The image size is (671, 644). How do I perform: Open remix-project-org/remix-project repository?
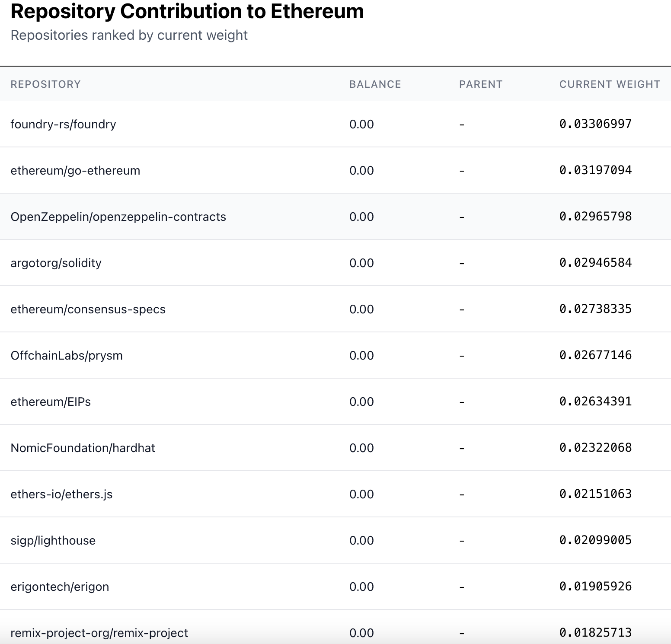coord(99,633)
